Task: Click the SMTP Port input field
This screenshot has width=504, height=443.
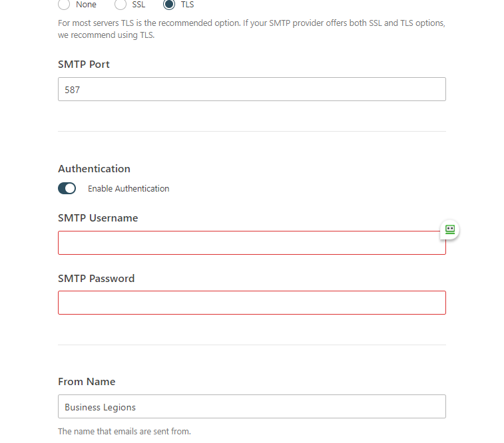Action: [x=252, y=89]
